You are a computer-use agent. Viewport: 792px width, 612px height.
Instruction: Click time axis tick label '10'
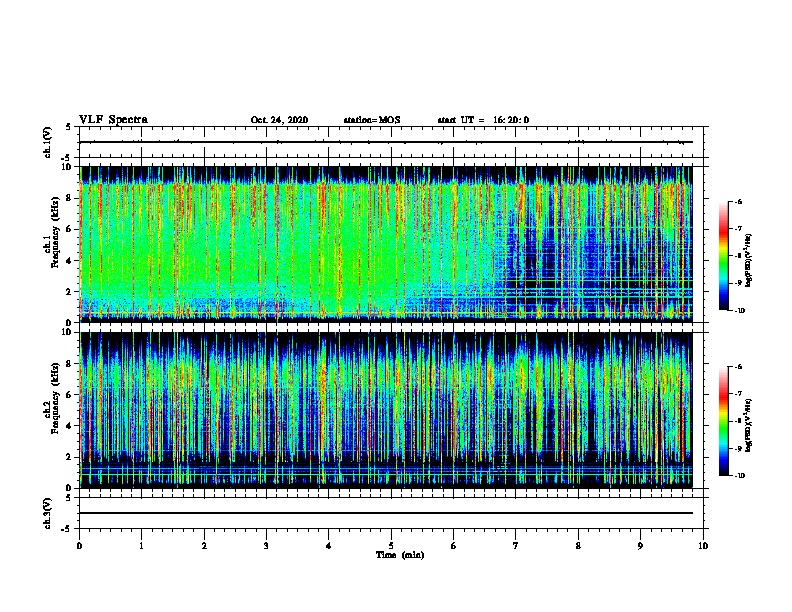click(x=703, y=546)
